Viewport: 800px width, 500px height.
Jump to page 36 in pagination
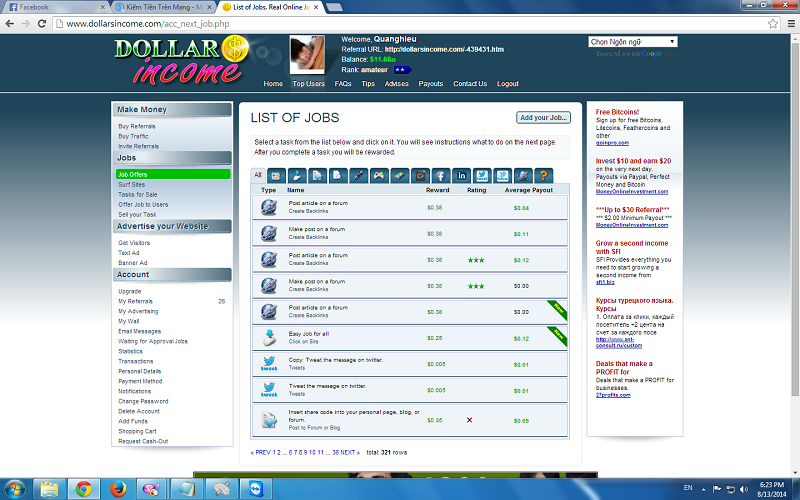point(335,453)
